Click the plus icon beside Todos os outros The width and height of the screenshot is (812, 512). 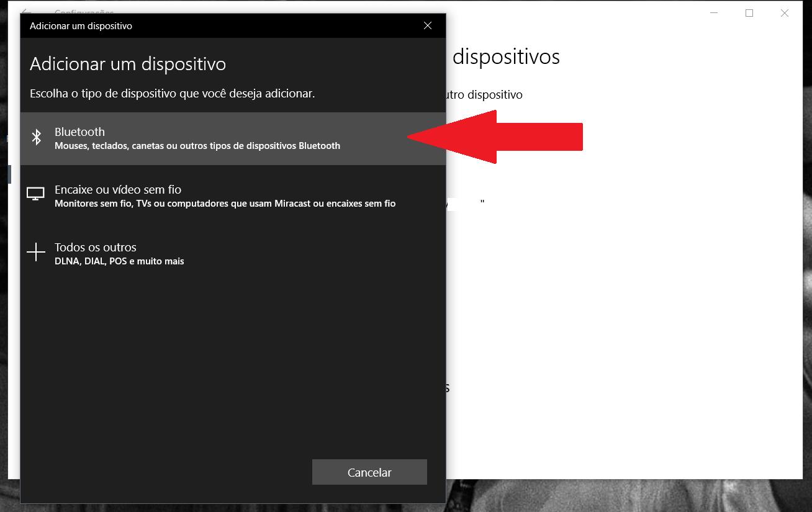click(x=36, y=253)
